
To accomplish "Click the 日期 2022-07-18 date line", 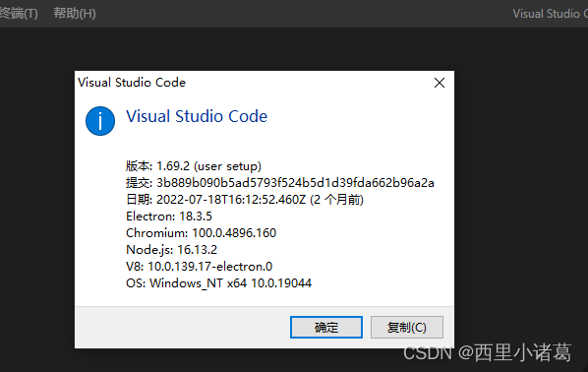I will pyautogui.click(x=245, y=200).
